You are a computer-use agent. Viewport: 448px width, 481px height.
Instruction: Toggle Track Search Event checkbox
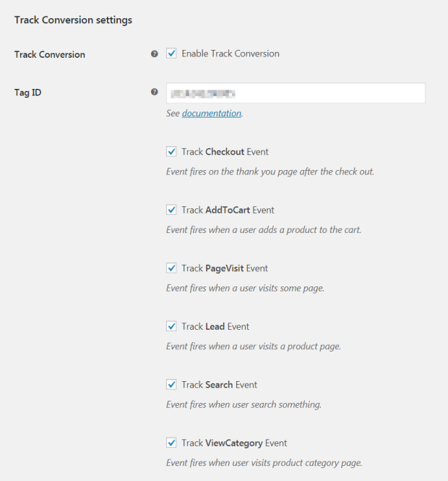pos(171,384)
